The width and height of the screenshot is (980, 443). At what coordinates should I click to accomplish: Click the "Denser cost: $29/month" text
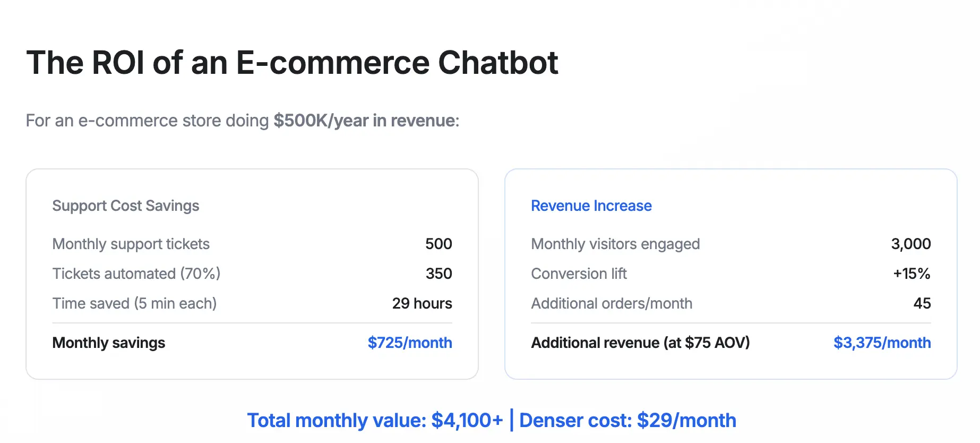click(x=627, y=420)
